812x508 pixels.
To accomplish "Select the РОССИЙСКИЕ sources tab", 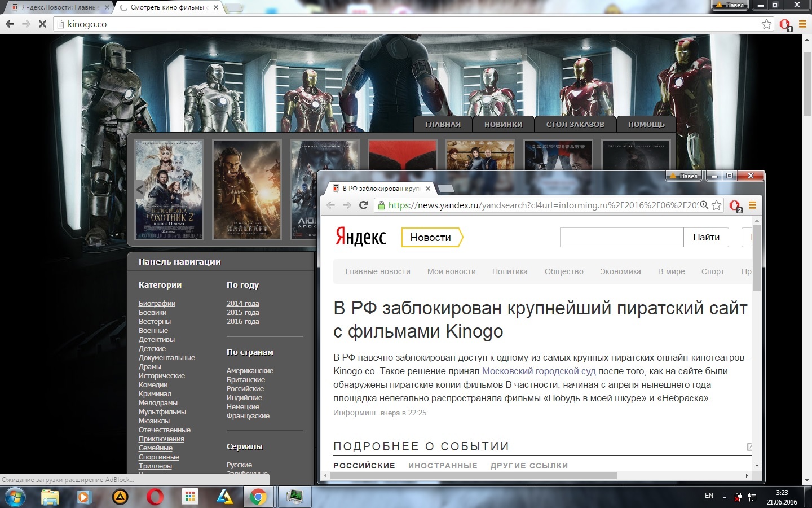I will pyautogui.click(x=364, y=466).
